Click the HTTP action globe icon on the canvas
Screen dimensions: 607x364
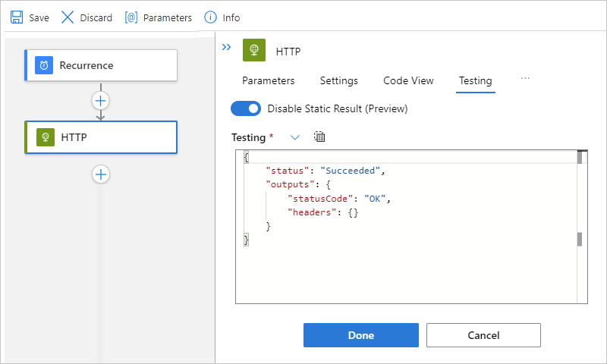pyautogui.click(x=46, y=137)
